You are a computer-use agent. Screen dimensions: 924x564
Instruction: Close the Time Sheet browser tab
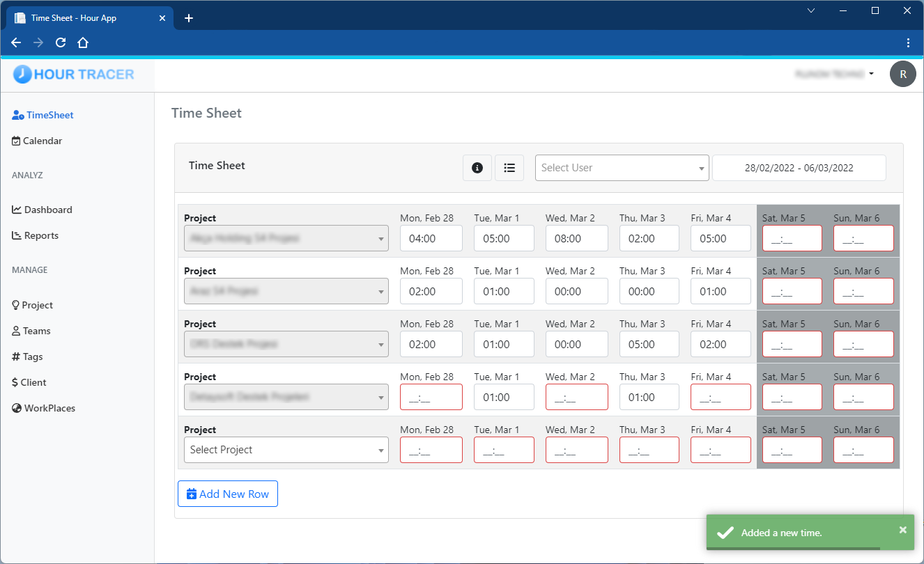point(162,18)
